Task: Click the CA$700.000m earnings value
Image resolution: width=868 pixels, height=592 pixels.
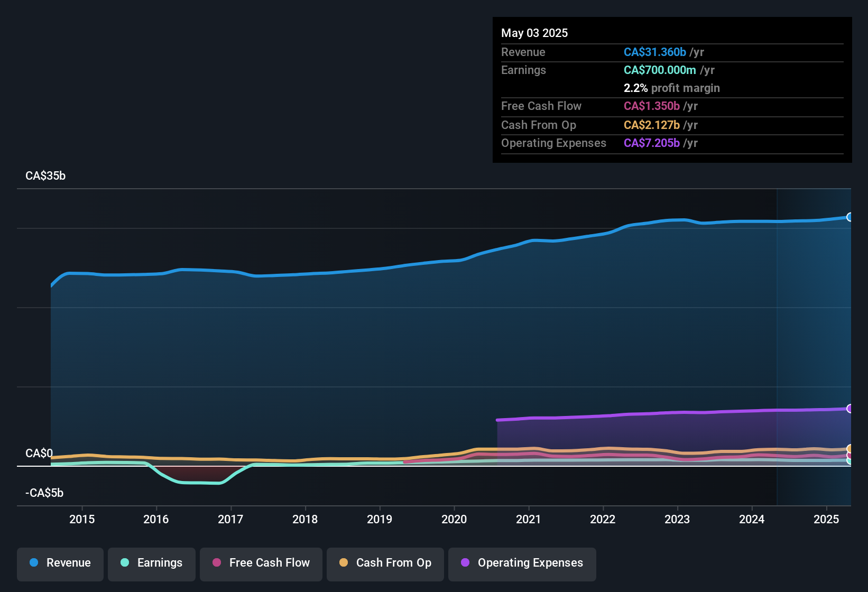Action: click(660, 70)
